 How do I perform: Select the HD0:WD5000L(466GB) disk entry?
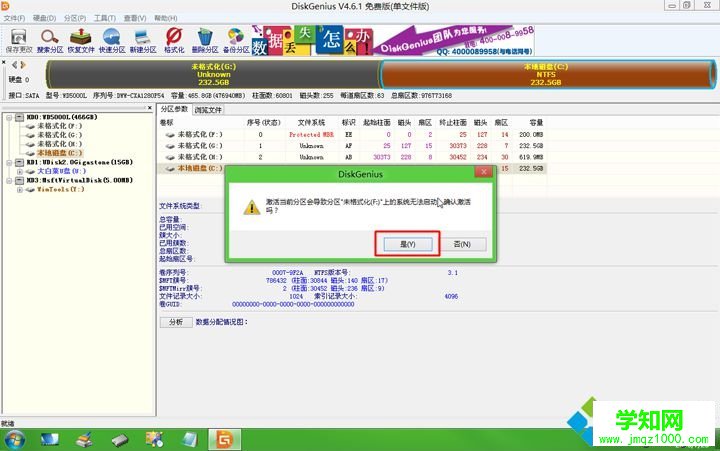tap(62, 117)
